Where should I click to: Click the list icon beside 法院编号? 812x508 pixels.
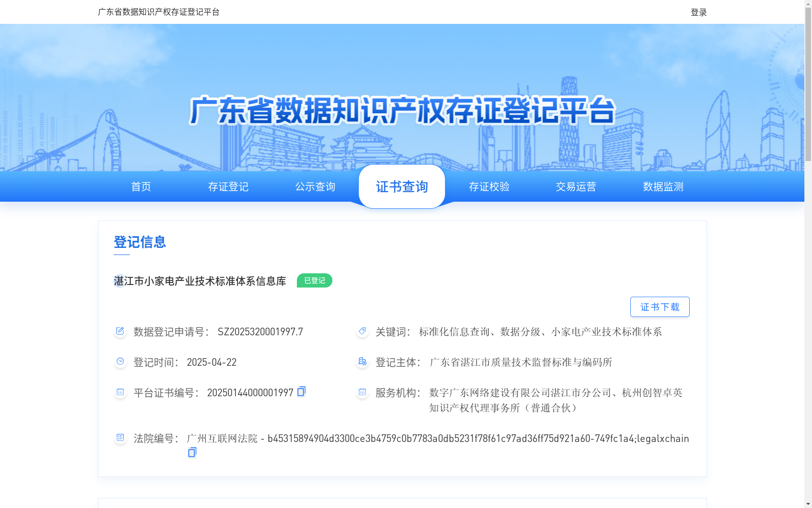pos(120,438)
